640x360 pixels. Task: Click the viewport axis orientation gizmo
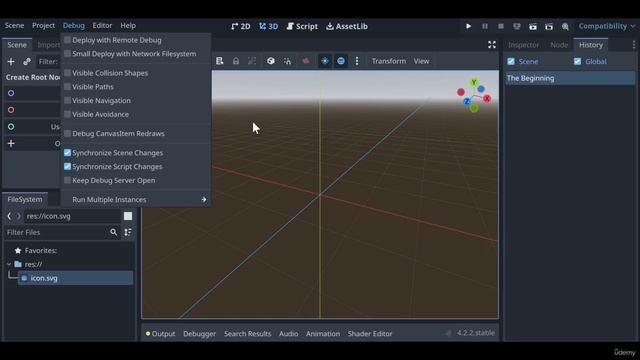pyautogui.click(x=474, y=96)
